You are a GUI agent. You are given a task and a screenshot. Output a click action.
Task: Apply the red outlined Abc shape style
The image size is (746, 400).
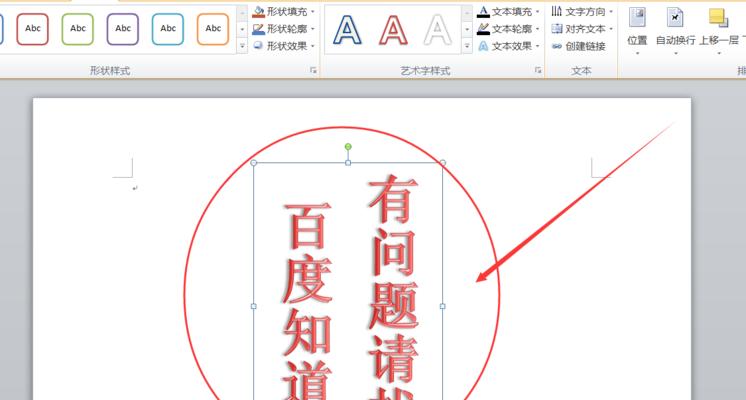[x=32, y=29]
